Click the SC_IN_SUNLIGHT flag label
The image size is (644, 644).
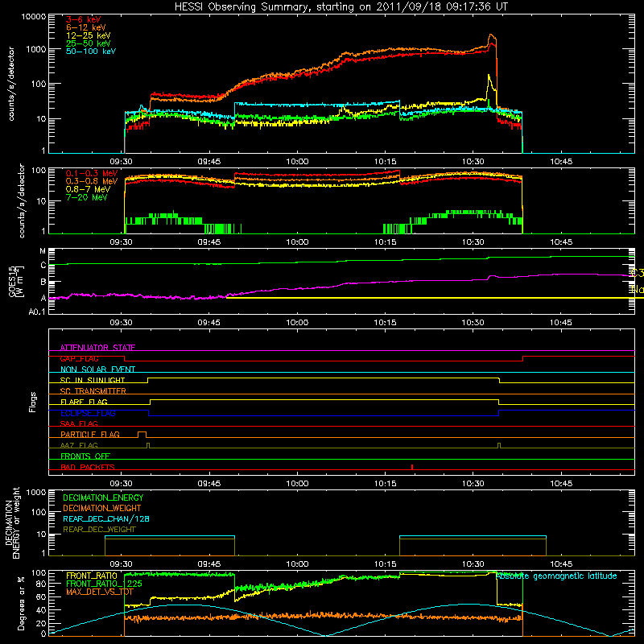point(93,380)
